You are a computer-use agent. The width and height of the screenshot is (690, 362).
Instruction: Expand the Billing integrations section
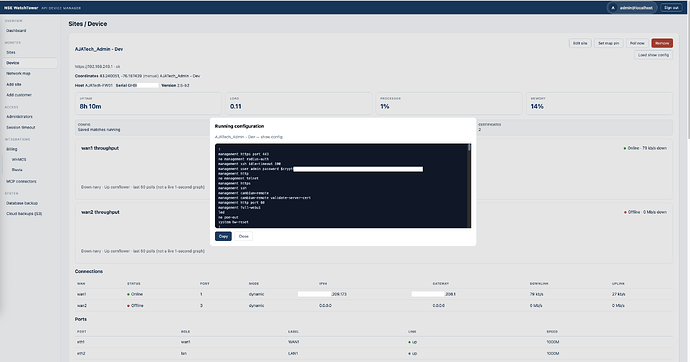(x=12, y=149)
